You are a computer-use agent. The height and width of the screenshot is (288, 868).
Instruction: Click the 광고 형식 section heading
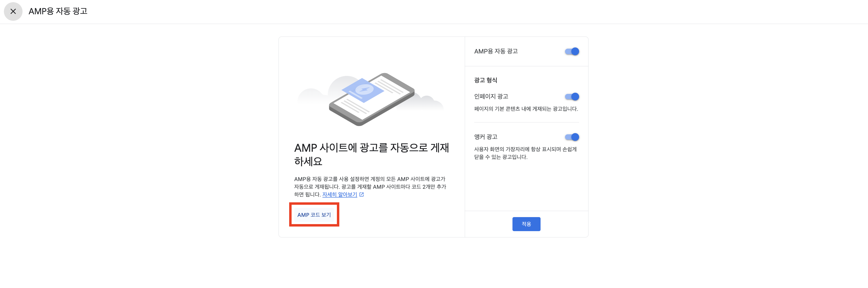coord(486,80)
